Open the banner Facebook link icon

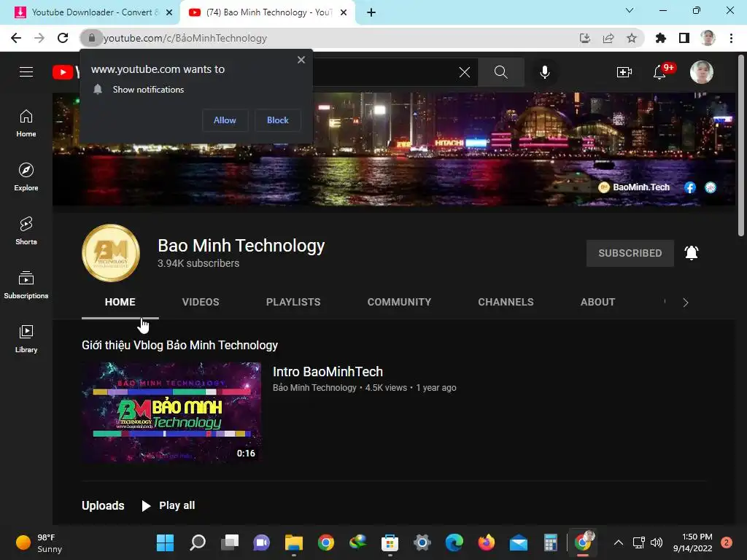[x=690, y=187]
